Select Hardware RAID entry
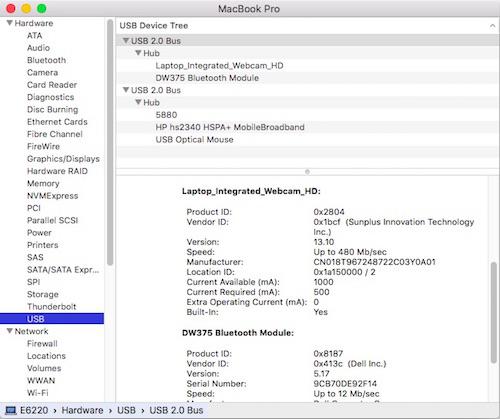 [57, 171]
